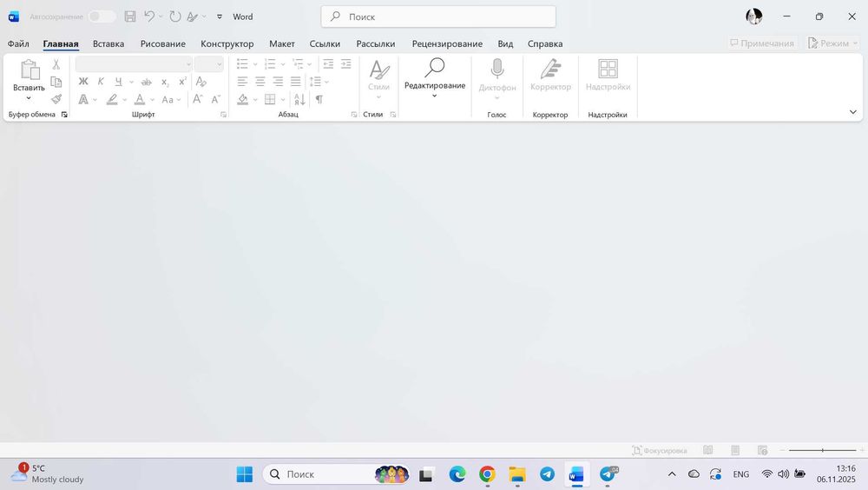Open the Стили gallery

click(x=379, y=77)
